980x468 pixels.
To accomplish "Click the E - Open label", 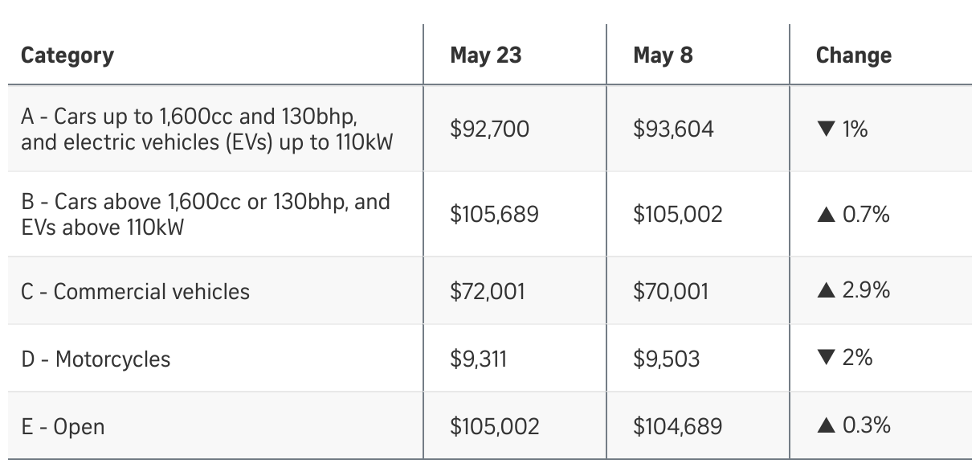I will coord(63,426).
